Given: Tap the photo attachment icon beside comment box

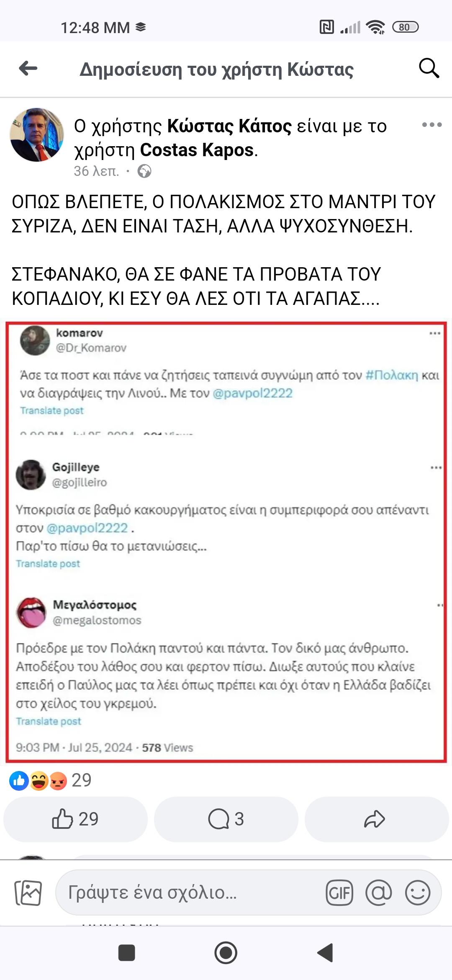Looking at the screenshot, I should tap(28, 892).
